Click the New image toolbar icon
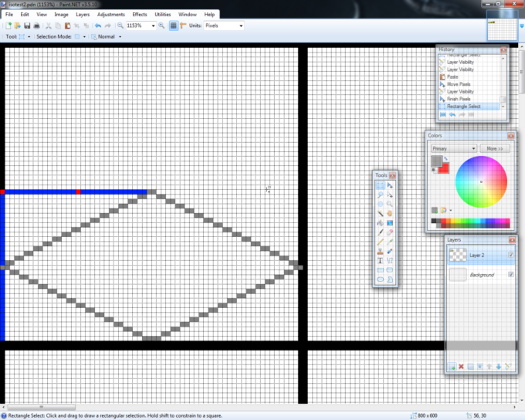This screenshot has height=420, width=525. pos(8,25)
